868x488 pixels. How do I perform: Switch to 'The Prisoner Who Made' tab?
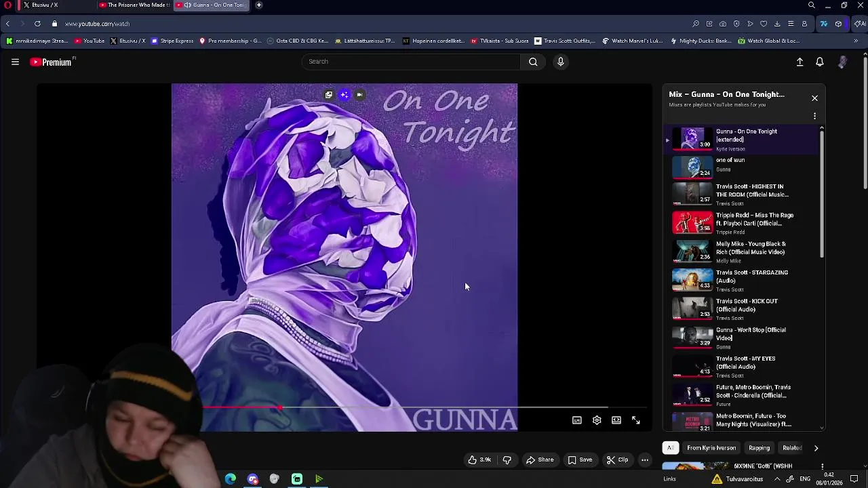(134, 5)
